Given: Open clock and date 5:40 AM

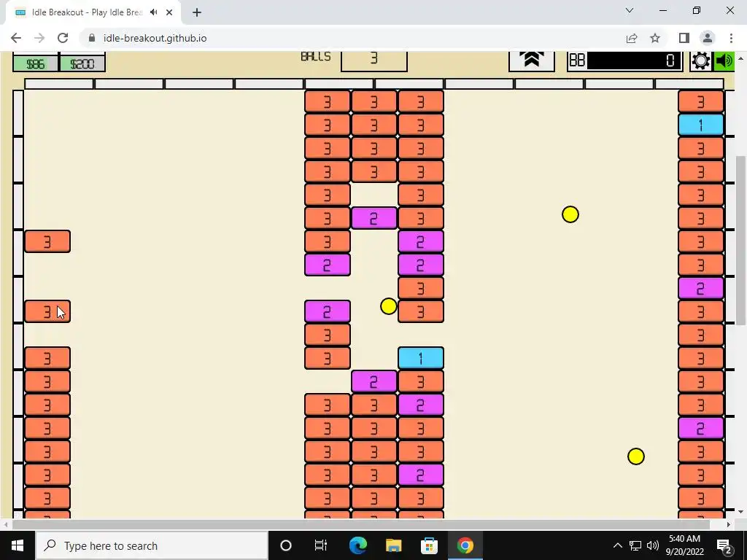Looking at the screenshot, I should pyautogui.click(x=684, y=545).
